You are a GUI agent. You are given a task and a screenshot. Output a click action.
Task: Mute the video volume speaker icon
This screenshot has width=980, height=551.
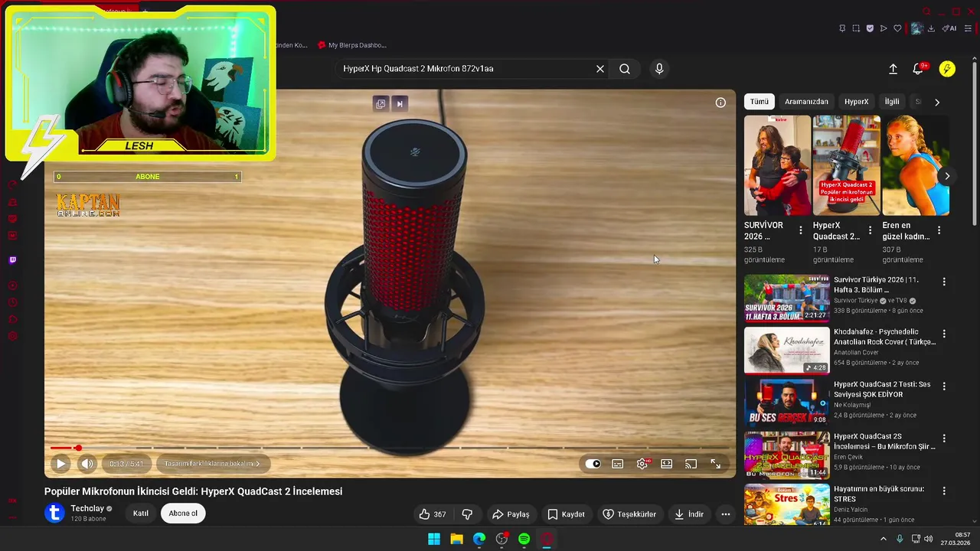pos(87,464)
